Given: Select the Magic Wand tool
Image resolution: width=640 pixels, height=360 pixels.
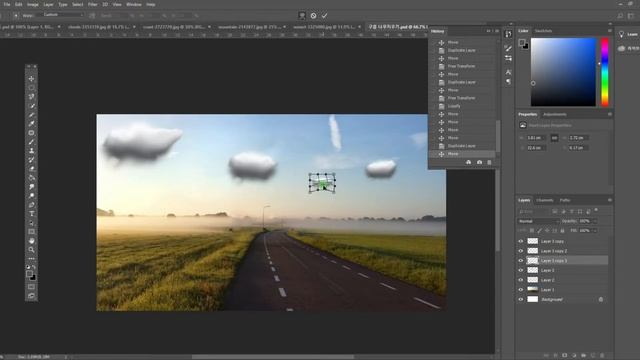Looking at the screenshot, I should pyautogui.click(x=31, y=106).
